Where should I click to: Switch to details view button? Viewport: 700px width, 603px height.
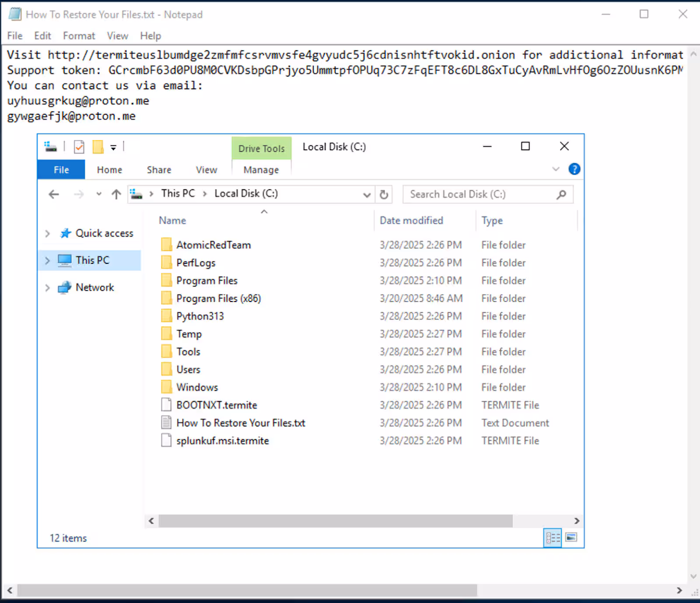click(x=553, y=537)
